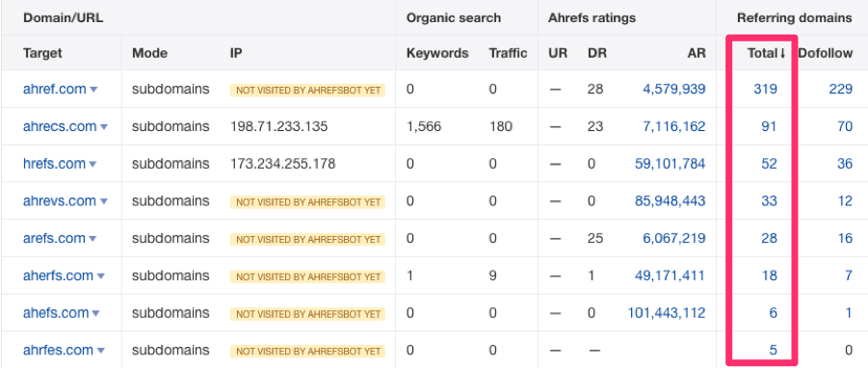868x368 pixels.
Task: Click the Mode column header
Action: coord(149,53)
